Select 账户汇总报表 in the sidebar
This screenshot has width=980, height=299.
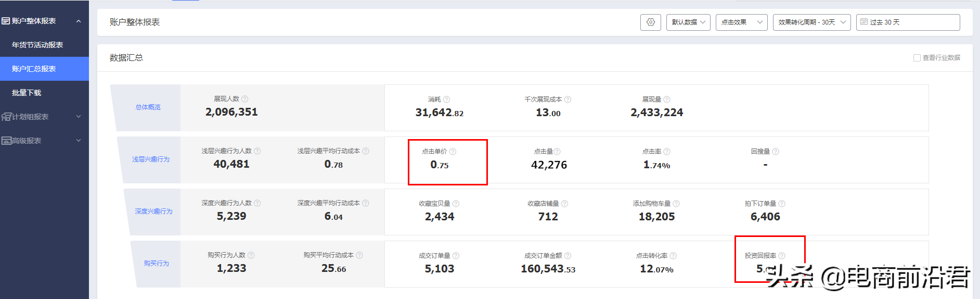(x=44, y=69)
